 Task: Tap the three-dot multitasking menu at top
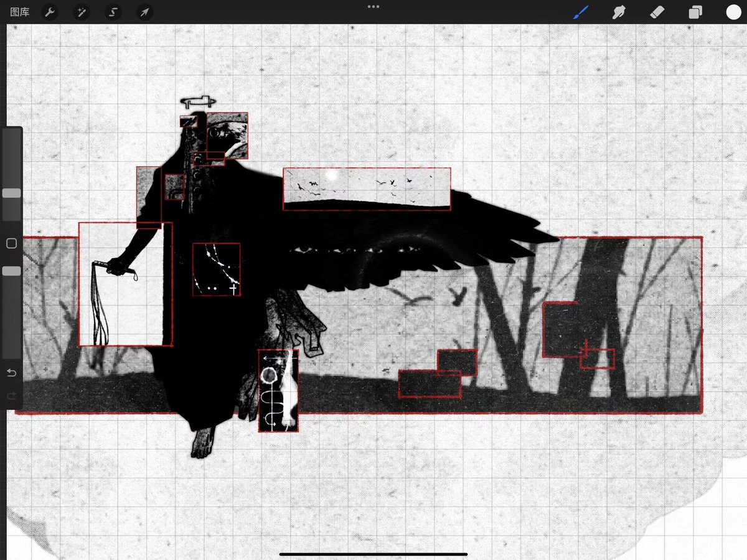tap(374, 6)
